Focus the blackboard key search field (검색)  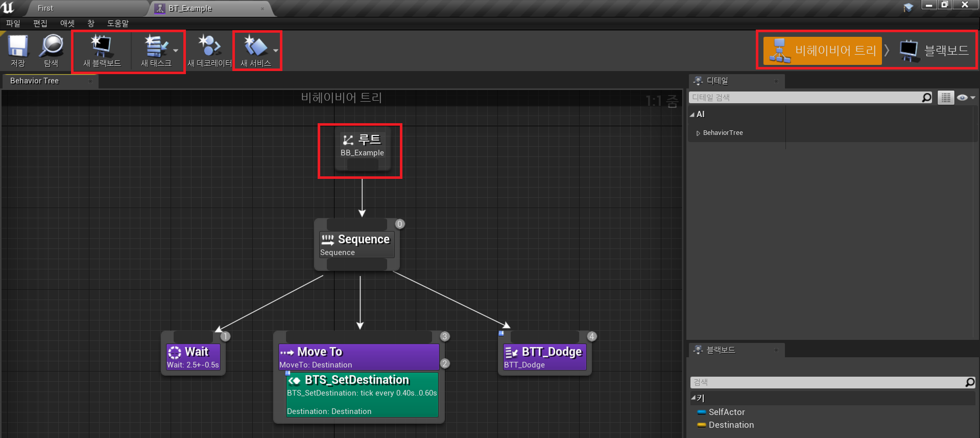click(827, 382)
